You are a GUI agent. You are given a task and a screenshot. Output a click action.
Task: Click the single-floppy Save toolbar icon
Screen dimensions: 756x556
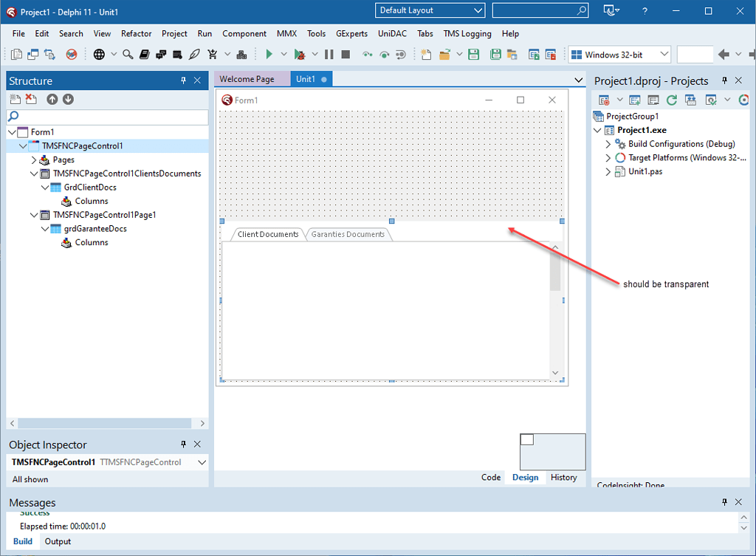click(x=474, y=55)
